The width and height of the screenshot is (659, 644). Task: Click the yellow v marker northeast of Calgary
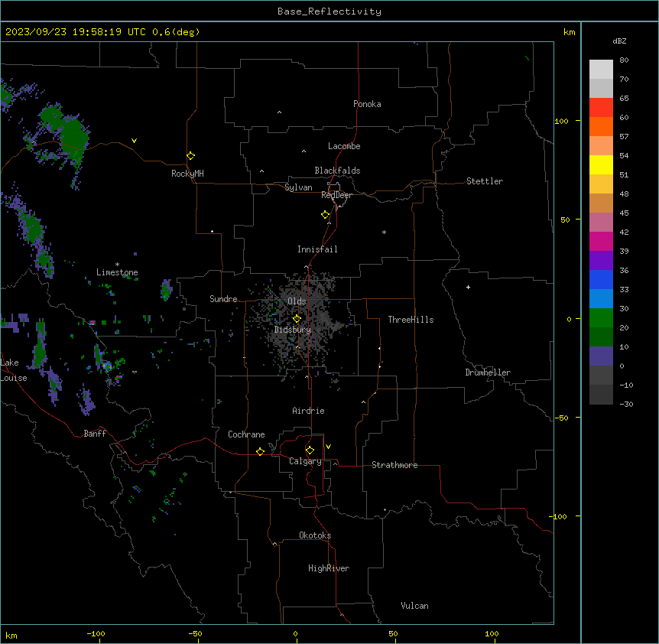(x=328, y=447)
